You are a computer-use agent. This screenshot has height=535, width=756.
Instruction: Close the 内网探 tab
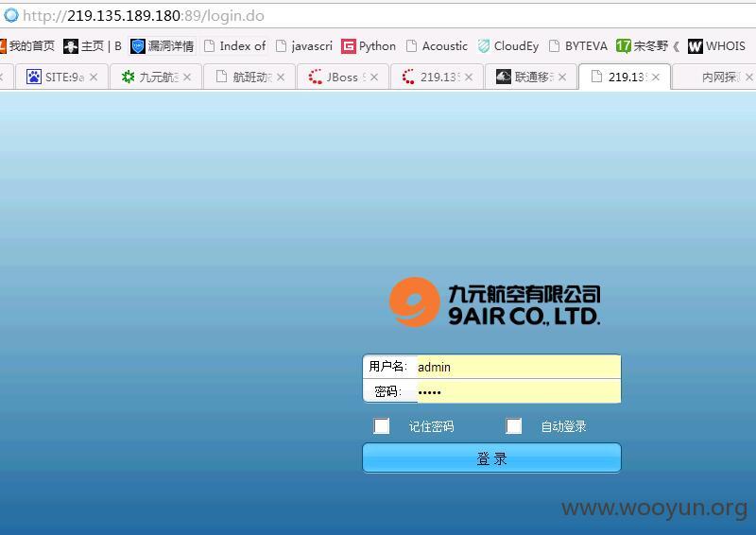coord(748,78)
